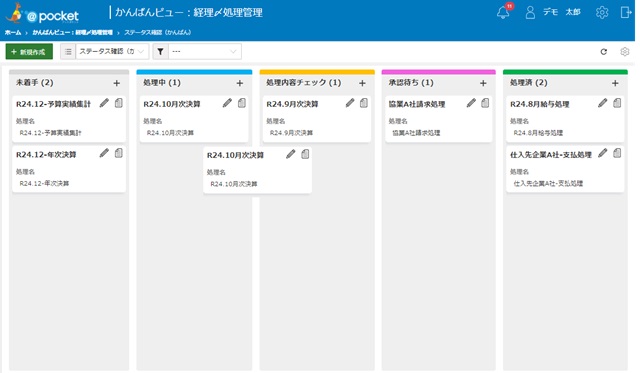
Task: Add a card to 承認待ち column
Action: pyautogui.click(x=483, y=83)
